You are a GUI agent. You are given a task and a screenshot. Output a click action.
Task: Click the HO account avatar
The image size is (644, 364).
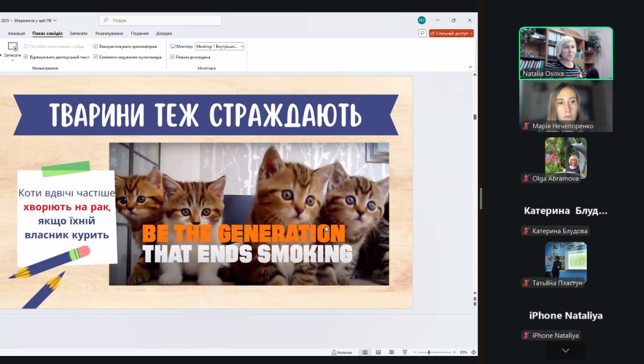pos(422,20)
